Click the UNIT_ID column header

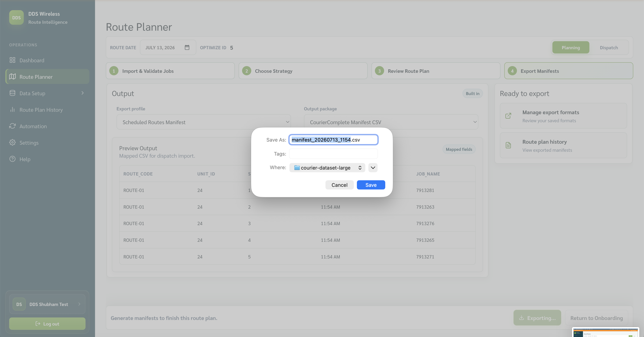pos(206,174)
